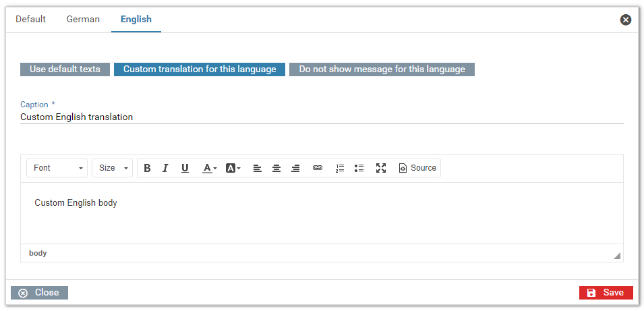The image size is (644, 311).
Task: Expand the Size dropdown
Action: point(112,168)
